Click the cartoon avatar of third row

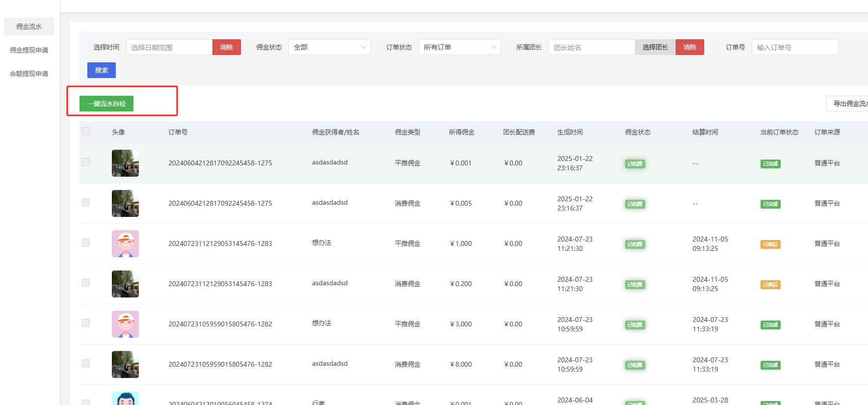point(125,243)
